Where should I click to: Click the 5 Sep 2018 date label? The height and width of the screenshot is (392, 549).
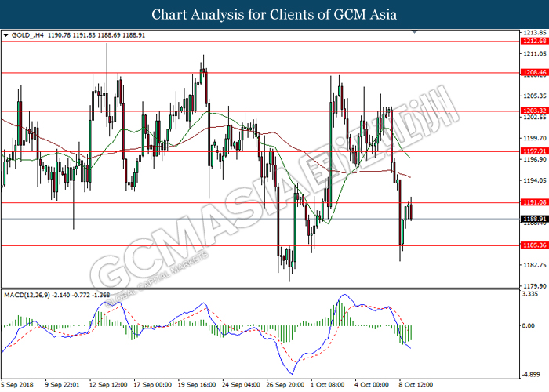click(17, 384)
